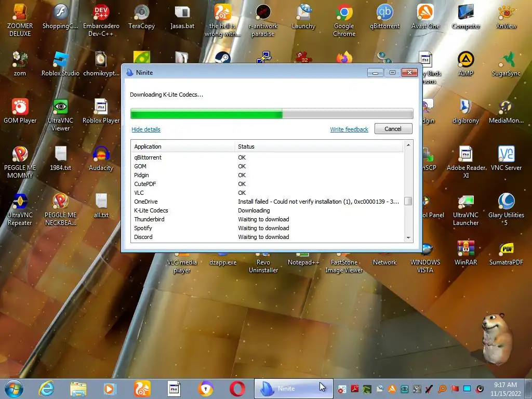The image size is (532, 399).
Task: Select the K-Lite Codecs row
Action: tap(268, 210)
